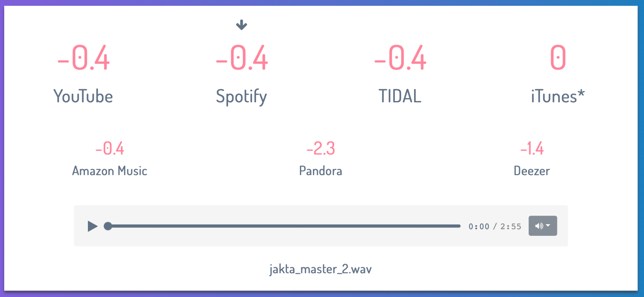Play the jakta_master_2.wav track
Image resolution: width=644 pixels, height=297 pixels.
click(x=92, y=226)
